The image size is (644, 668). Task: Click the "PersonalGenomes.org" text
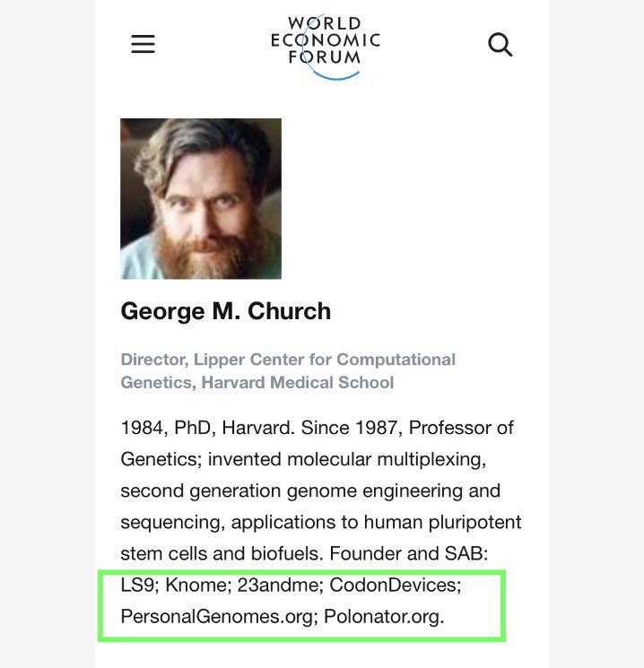(x=215, y=617)
